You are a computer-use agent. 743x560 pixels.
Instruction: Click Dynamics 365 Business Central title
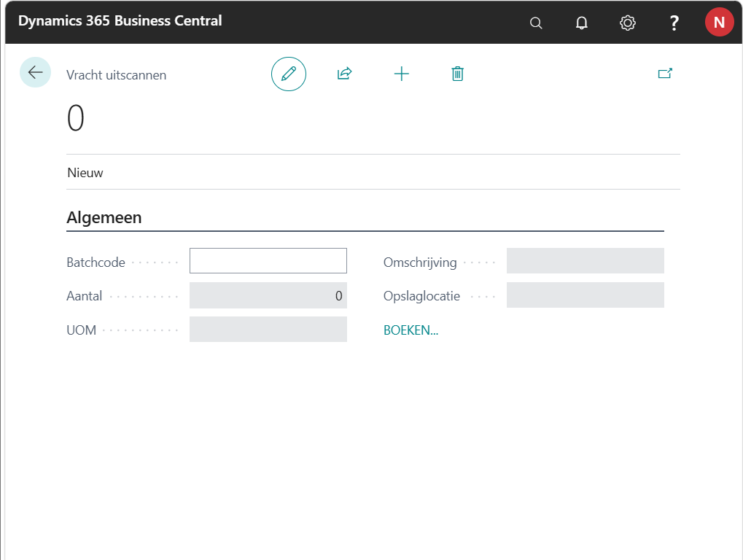pyautogui.click(x=120, y=21)
